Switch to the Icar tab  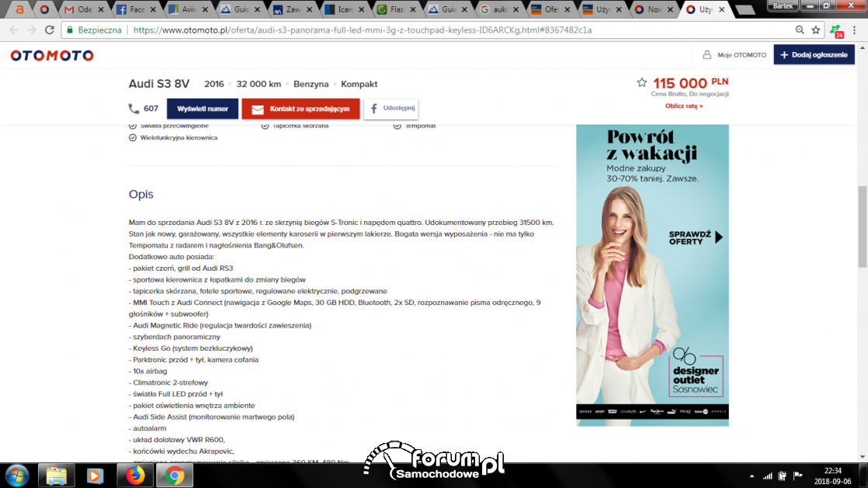(x=344, y=9)
